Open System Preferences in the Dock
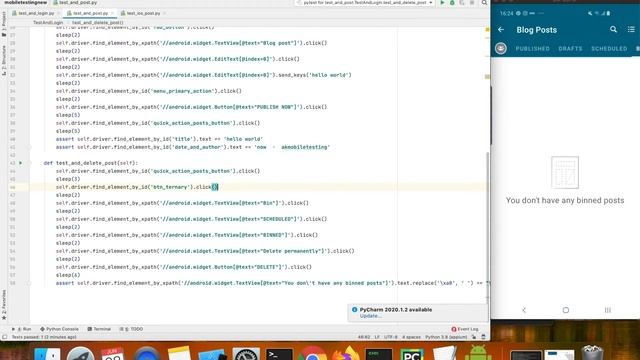 point(246,353)
